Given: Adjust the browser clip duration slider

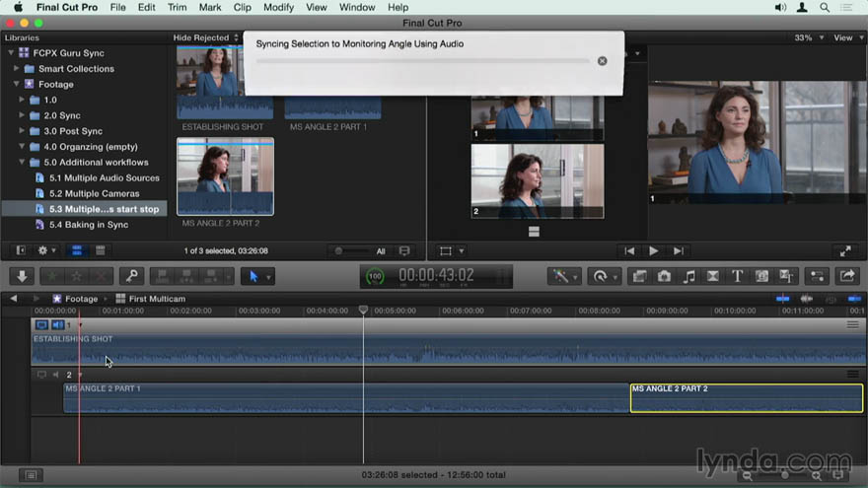Looking at the screenshot, I should [x=338, y=251].
